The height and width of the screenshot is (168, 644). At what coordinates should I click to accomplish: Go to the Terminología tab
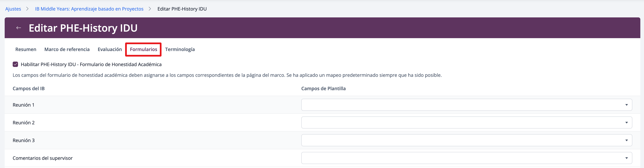[x=180, y=49]
